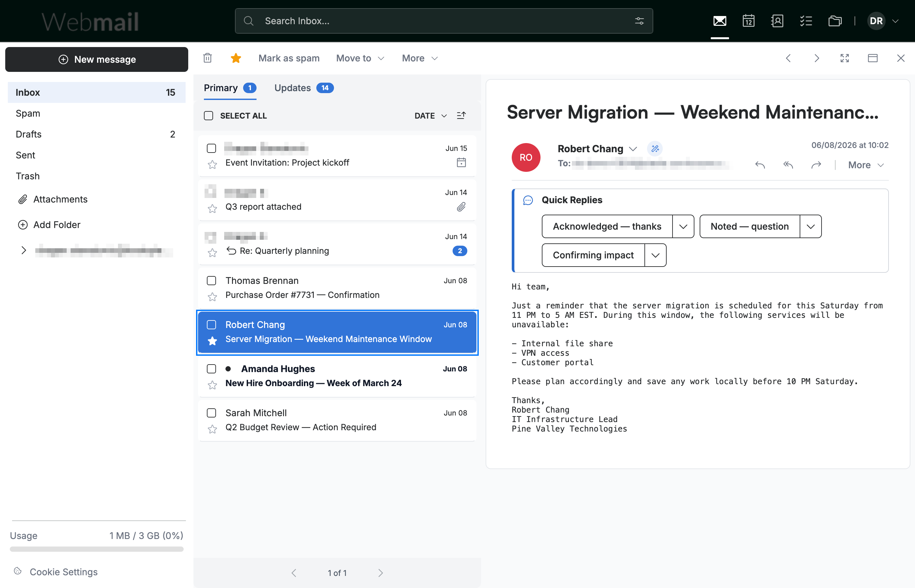Open the Mail view icon in header
915x588 pixels.
point(720,21)
